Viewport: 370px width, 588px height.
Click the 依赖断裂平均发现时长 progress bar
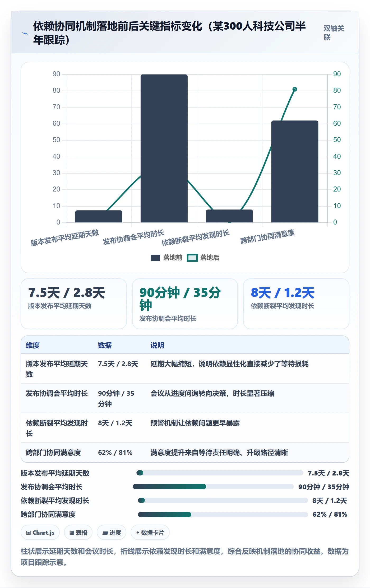point(223,500)
